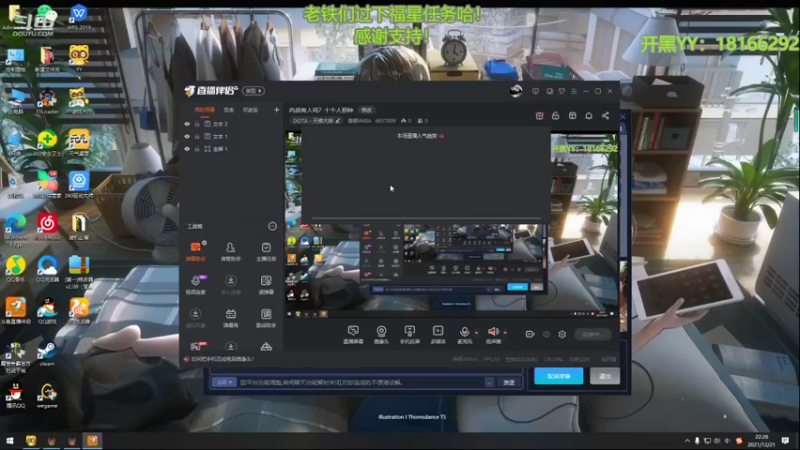Click the 修改 button beside stream title

point(366,110)
